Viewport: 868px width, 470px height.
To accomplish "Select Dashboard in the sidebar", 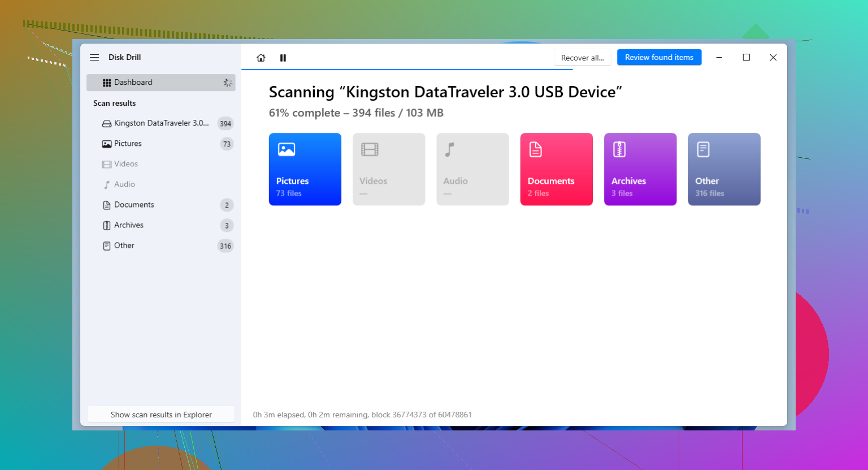I will (161, 83).
